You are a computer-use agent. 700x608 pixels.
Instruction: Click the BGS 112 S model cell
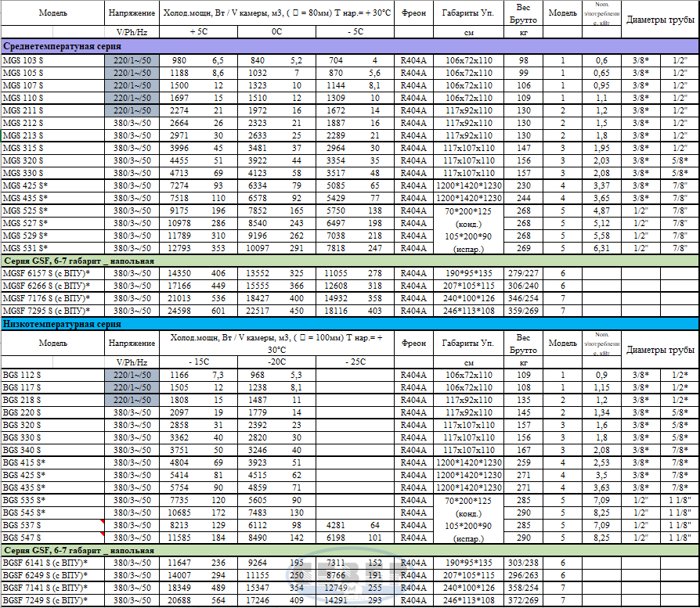tap(52, 375)
